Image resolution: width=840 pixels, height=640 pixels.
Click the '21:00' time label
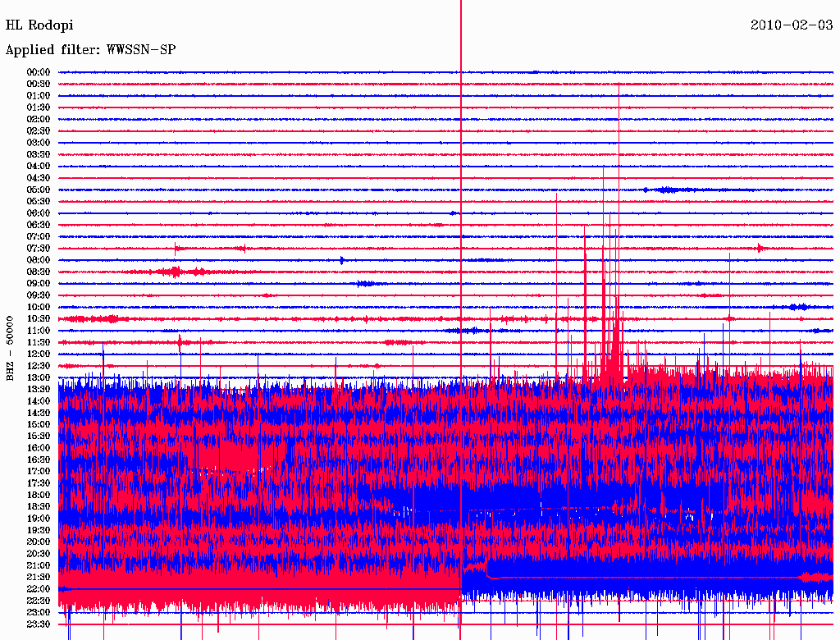pos(39,565)
